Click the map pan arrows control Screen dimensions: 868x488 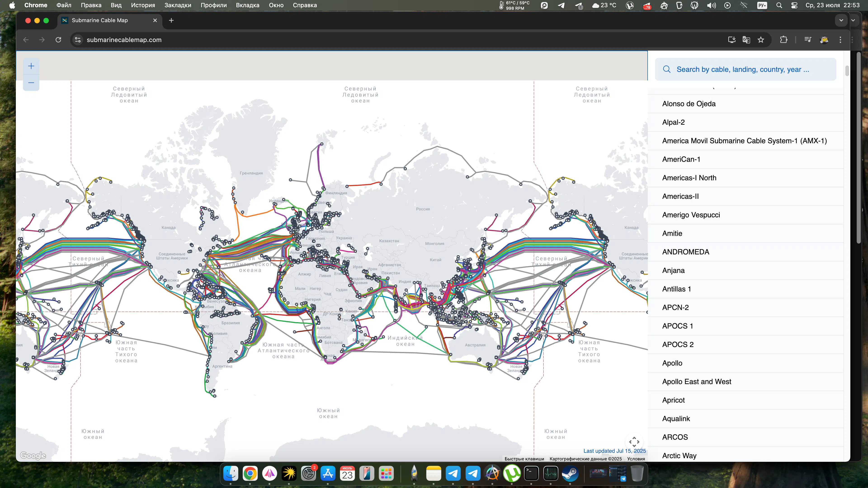click(634, 442)
